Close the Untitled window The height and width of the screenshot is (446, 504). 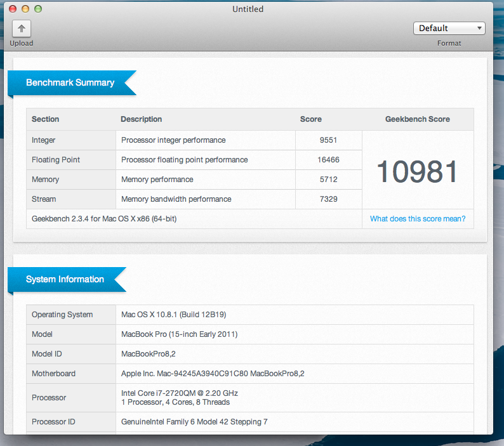(13, 9)
